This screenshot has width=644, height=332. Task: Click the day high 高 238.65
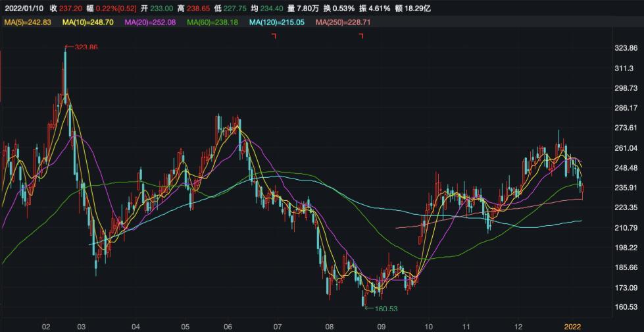(193, 8)
